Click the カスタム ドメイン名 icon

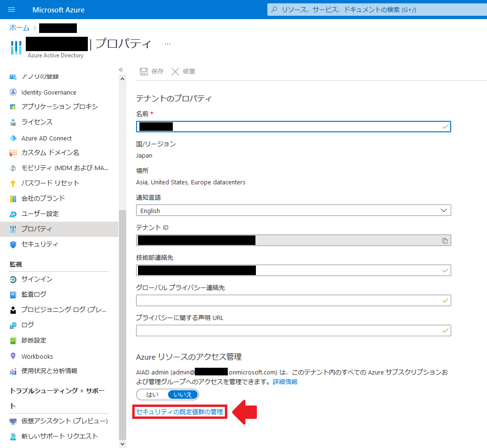(x=13, y=153)
